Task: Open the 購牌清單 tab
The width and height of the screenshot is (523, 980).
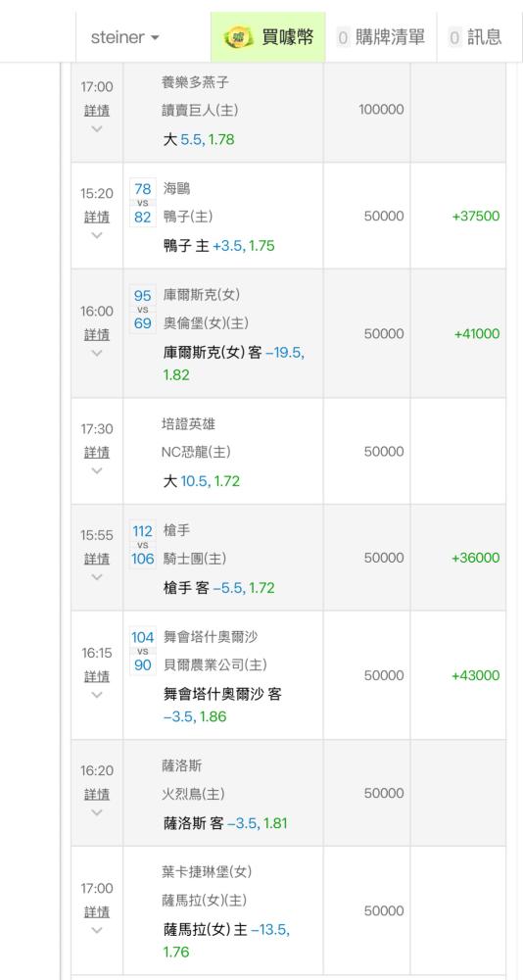Action: 381,37
